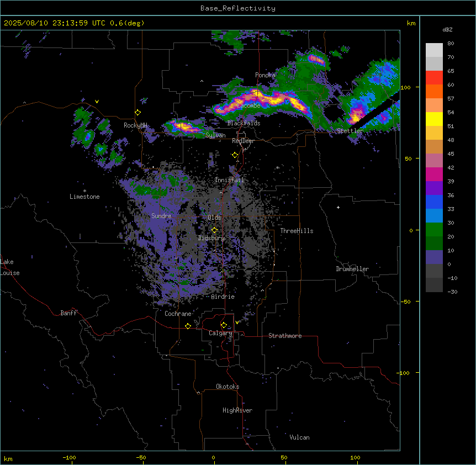Click the slate-purple swatch between 10 and 0 dBZ
Screen dimensions: 476x465
coord(434,257)
